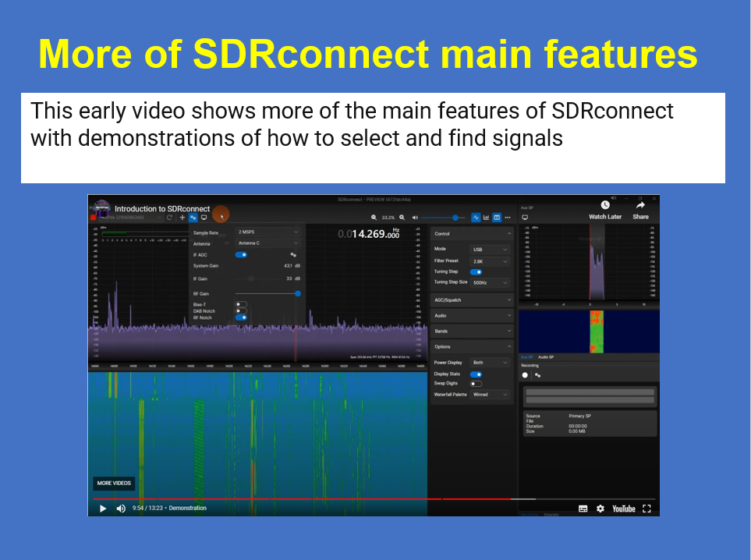Share the YouTube video

click(x=640, y=210)
